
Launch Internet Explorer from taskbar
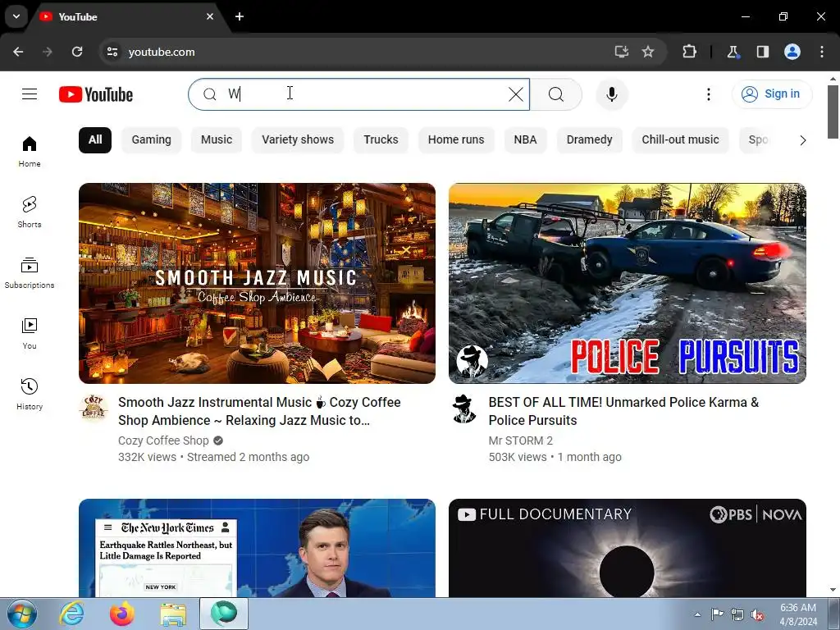[x=72, y=614]
